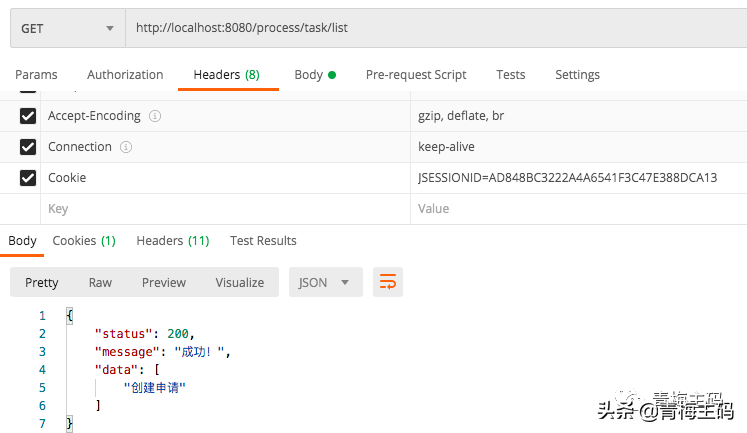Open the request Settings tab
The height and width of the screenshot is (433, 747).
(x=577, y=75)
